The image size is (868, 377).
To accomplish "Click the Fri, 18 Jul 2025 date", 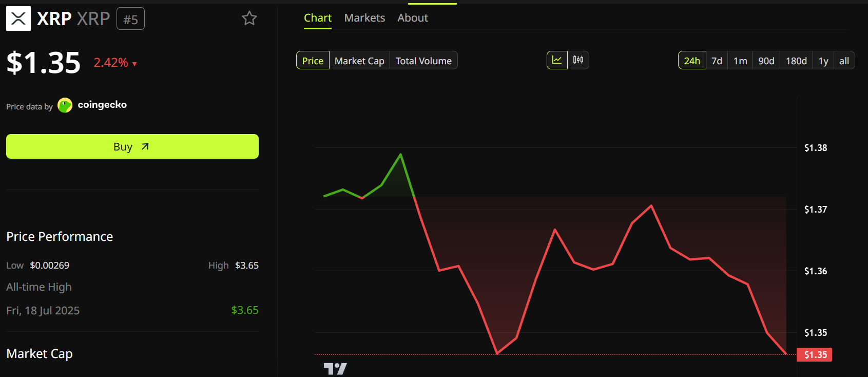I will [x=43, y=311].
